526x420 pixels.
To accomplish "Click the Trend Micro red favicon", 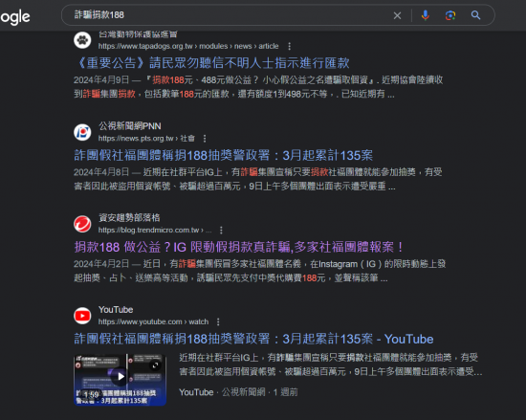I will [x=82, y=224].
